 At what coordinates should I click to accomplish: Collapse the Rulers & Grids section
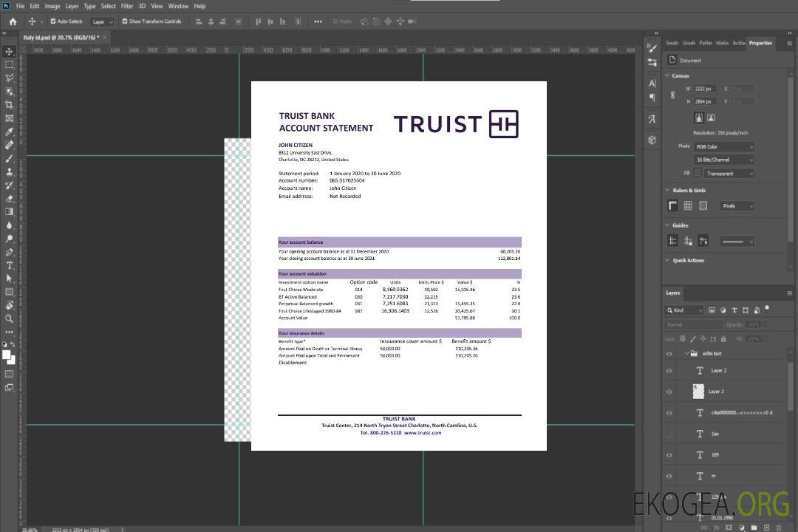pos(667,190)
